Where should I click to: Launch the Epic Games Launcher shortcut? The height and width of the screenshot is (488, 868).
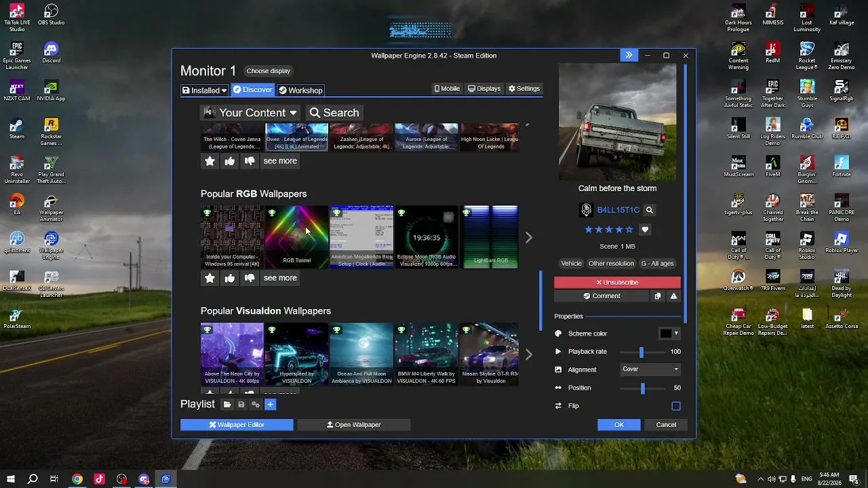(x=16, y=56)
